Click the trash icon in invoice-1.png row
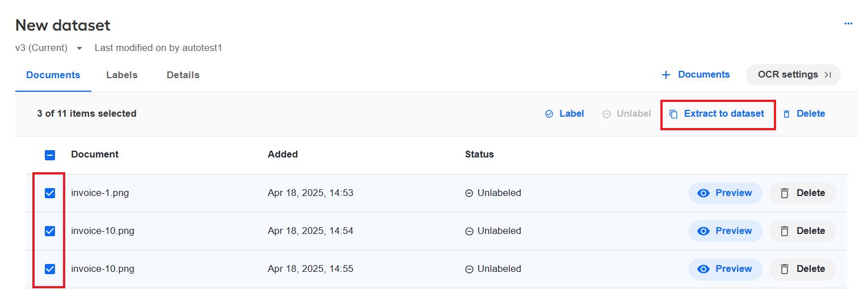868x294 pixels. (x=785, y=193)
